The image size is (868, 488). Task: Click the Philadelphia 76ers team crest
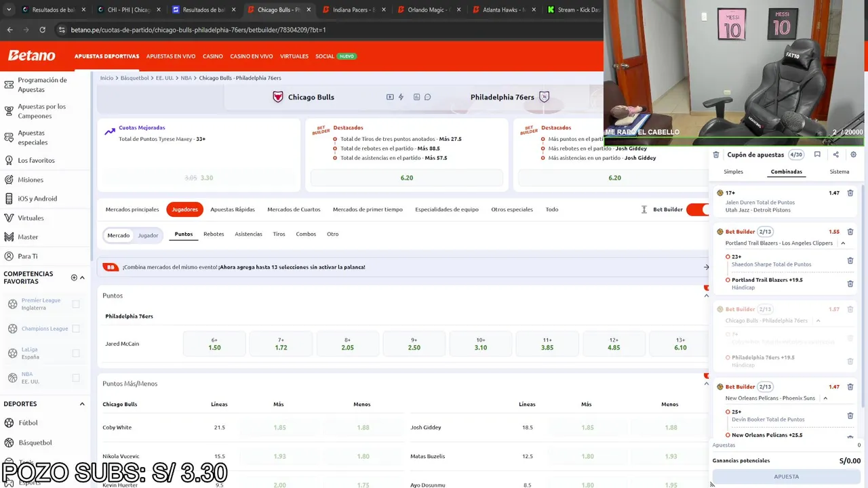(x=544, y=97)
